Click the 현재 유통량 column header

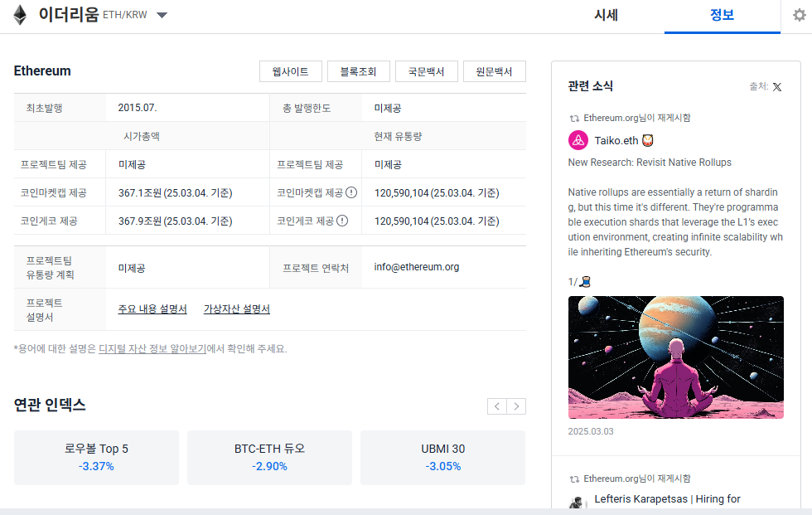398,136
